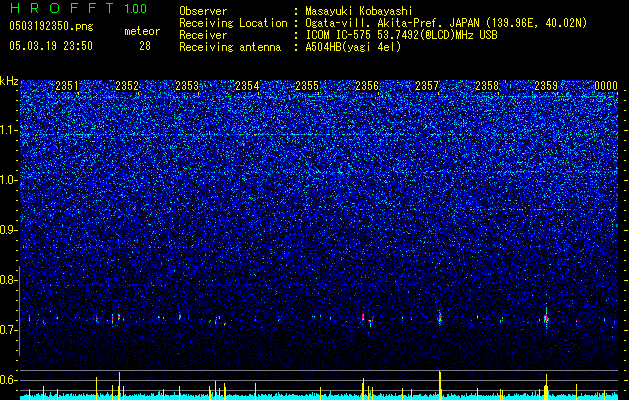Click the Receiver label
The image size is (629, 400).
point(203,35)
